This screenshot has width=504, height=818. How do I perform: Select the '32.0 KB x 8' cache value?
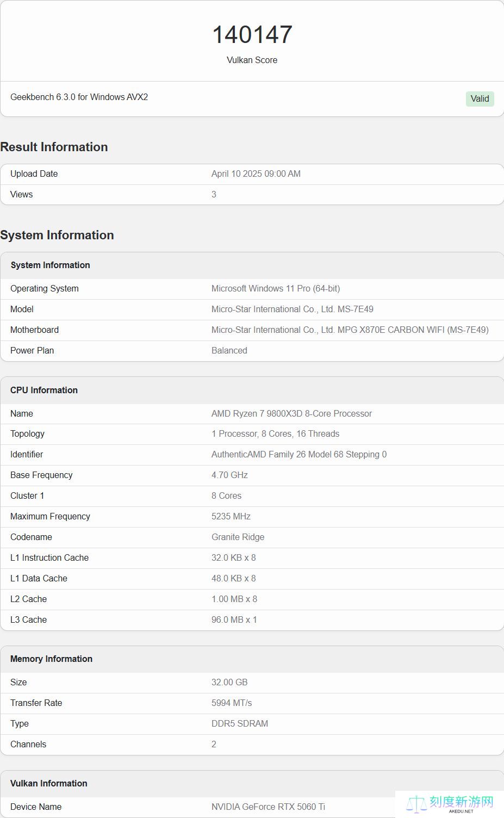[234, 558]
